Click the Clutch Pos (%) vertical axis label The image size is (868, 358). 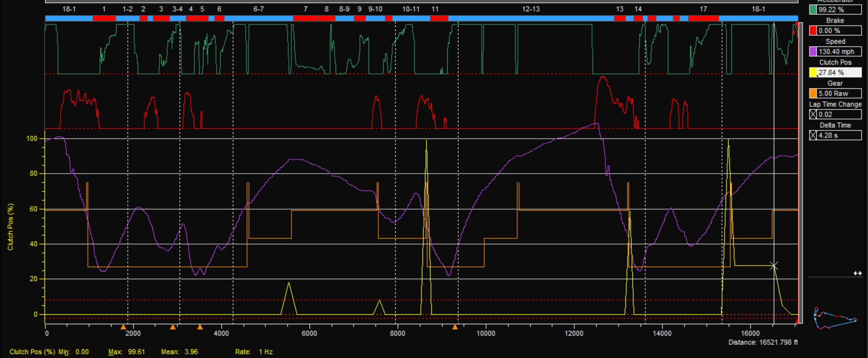tap(11, 227)
